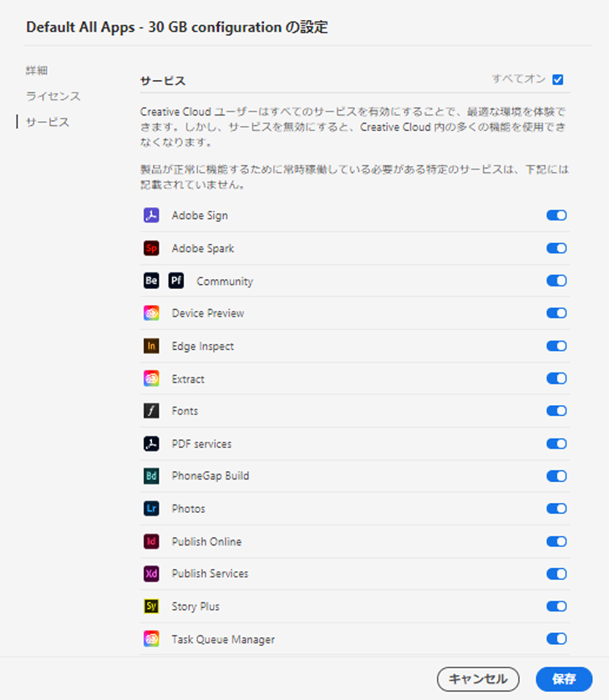Click the PhoneGap Build label

211,476
